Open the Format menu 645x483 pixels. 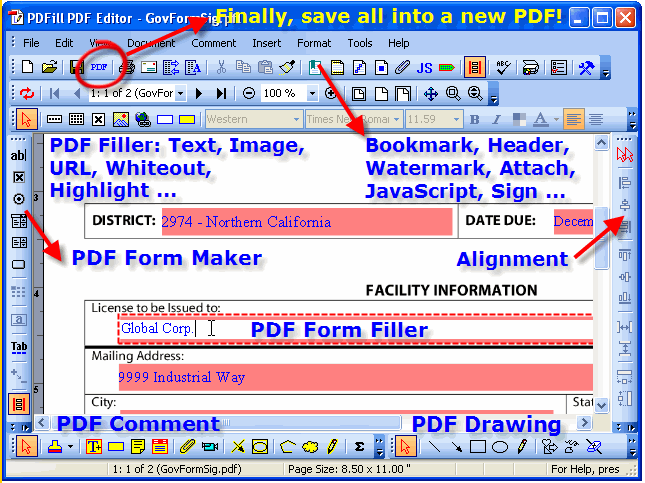[314, 43]
